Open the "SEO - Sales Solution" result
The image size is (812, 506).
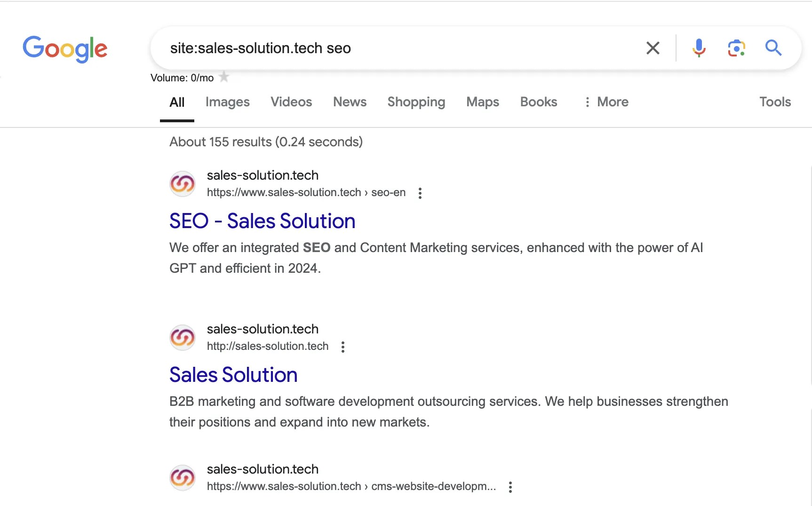263,221
